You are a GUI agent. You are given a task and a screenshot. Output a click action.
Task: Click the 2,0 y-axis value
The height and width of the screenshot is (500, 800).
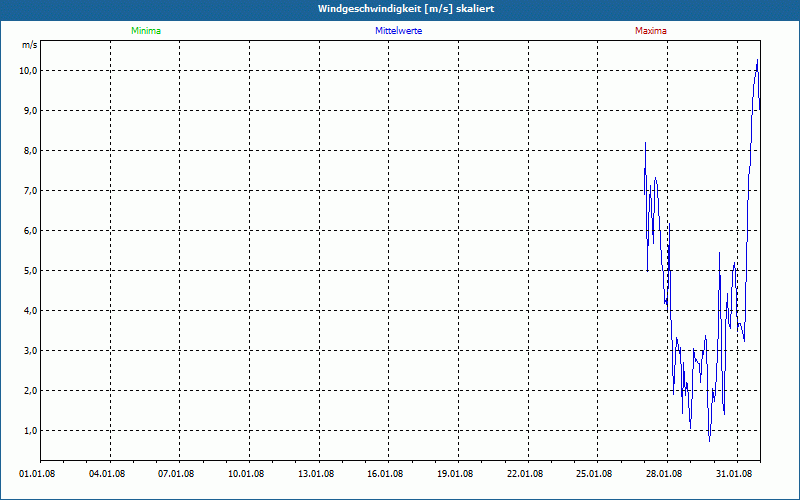(x=30, y=391)
